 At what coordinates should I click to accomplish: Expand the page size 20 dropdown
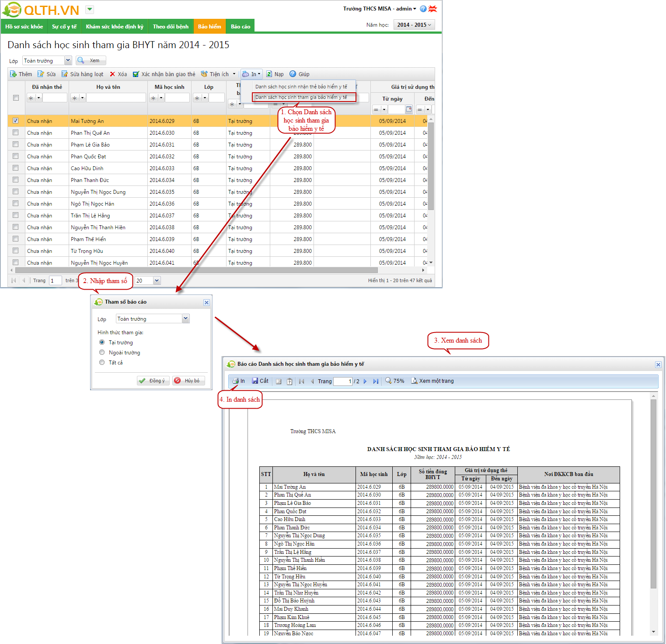tap(157, 280)
